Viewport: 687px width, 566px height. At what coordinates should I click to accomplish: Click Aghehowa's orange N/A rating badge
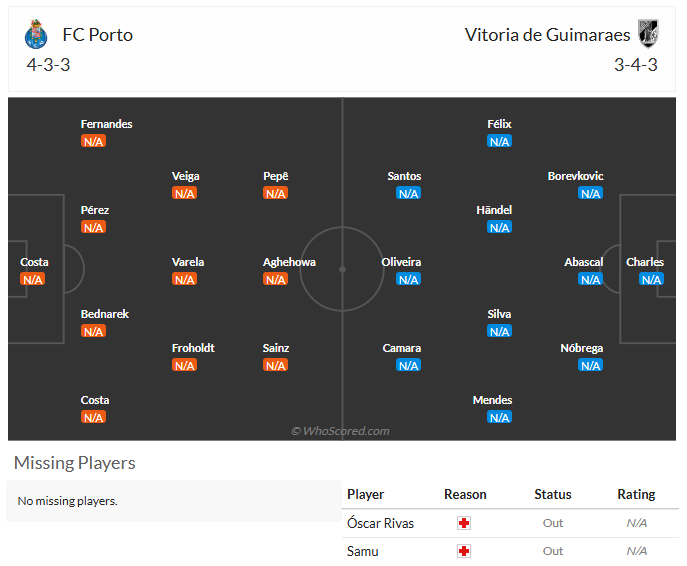(x=276, y=279)
